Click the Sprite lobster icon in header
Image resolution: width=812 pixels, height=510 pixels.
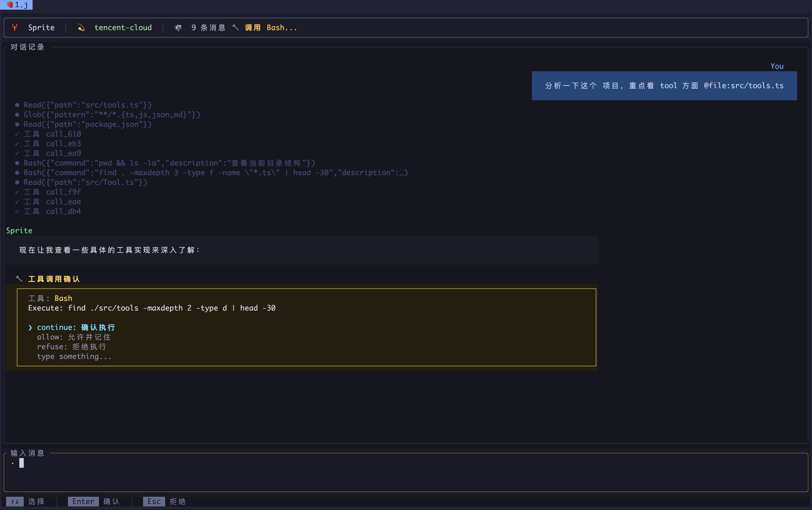click(14, 28)
